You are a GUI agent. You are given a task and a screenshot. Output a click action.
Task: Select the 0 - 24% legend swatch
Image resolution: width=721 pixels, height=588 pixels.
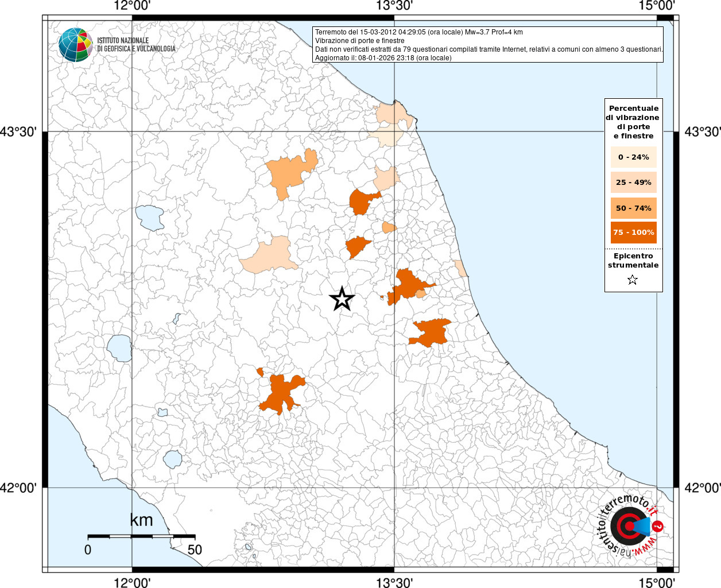(633, 157)
